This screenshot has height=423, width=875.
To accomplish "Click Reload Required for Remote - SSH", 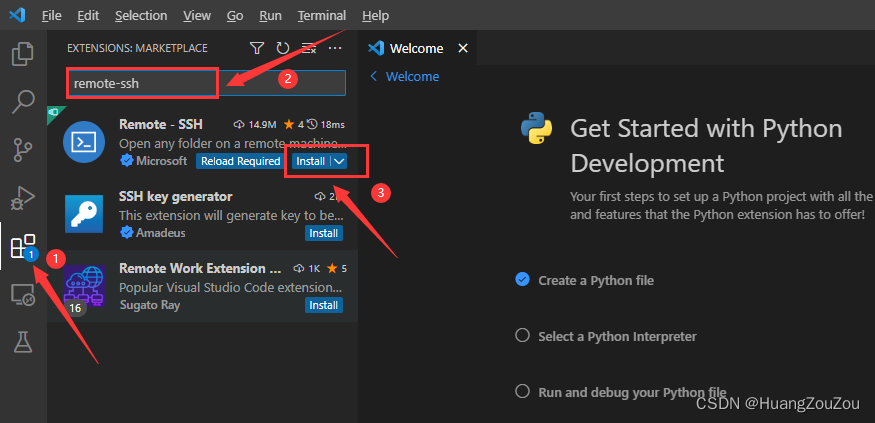I will point(241,161).
